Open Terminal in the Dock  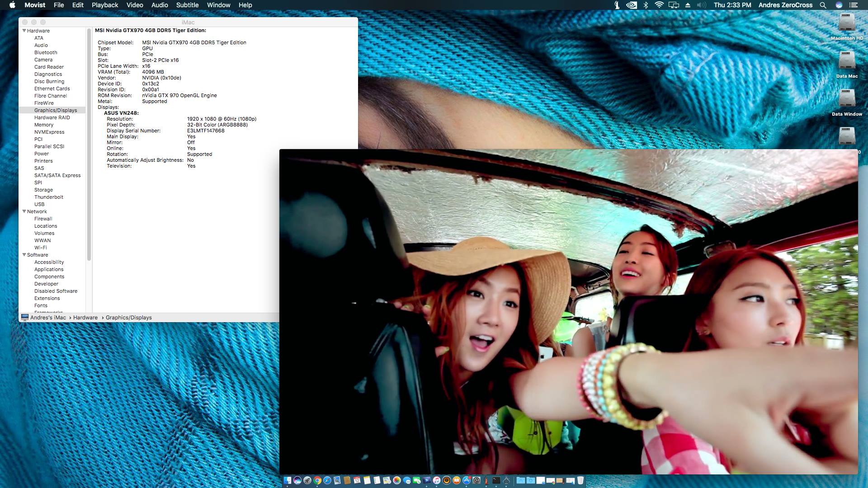pyautogui.click(x=496, y=480)
